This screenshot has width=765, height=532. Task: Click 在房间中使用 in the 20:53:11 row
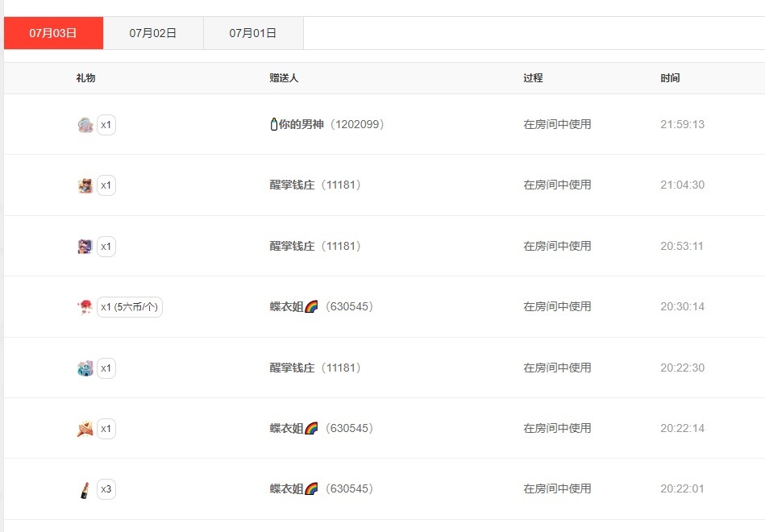pyautogui.click(x=557, y=246)
